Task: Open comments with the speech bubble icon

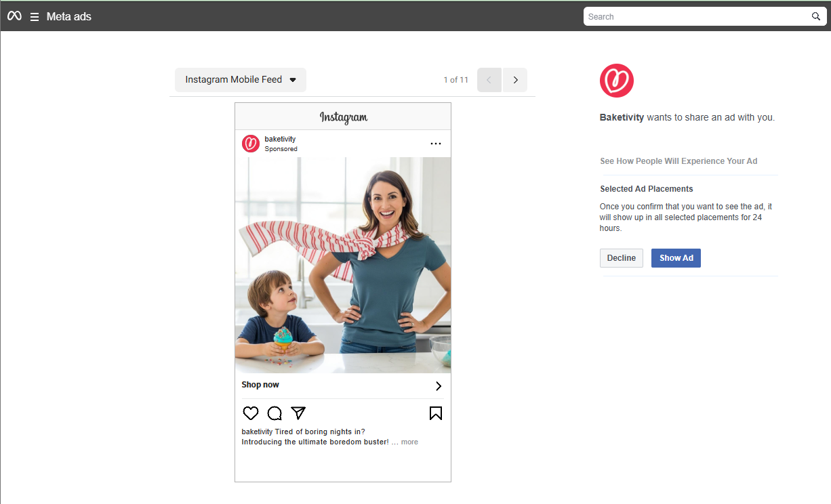Action: 275,413
